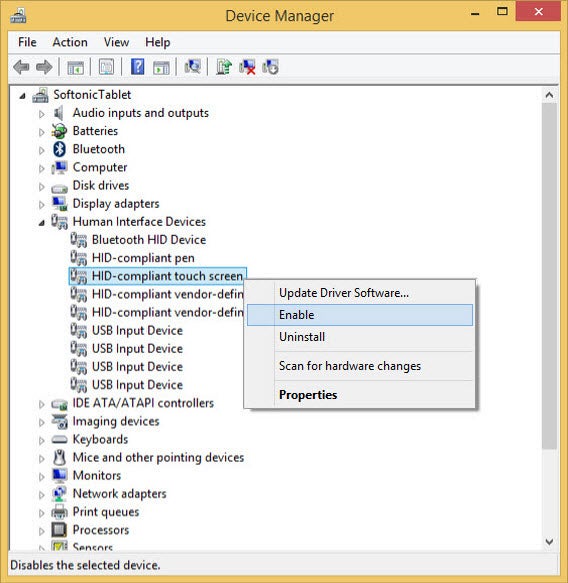The width and height of the screenshot is (568, 583).
Task: Click the Audio inputs and outputs speaker icon
Action: pos(59,113)
